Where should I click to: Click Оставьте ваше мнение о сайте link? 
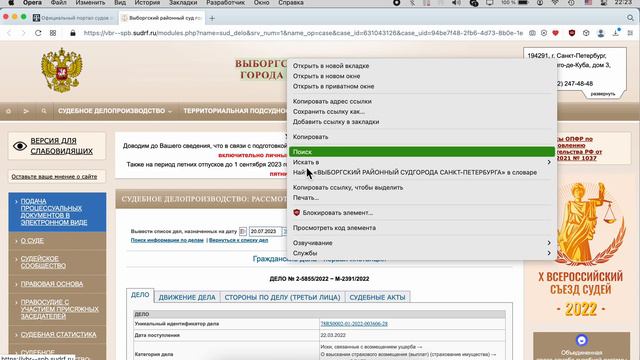click(x=54, y=177)
